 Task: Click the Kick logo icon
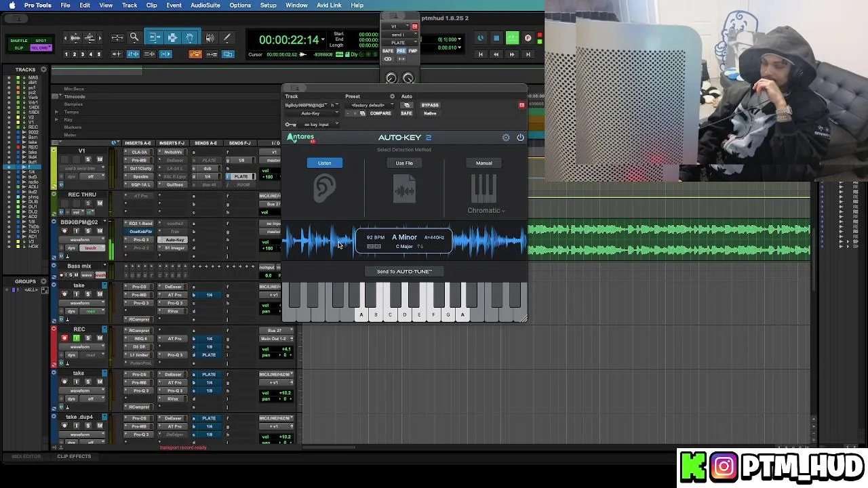(x=693, y=466)
